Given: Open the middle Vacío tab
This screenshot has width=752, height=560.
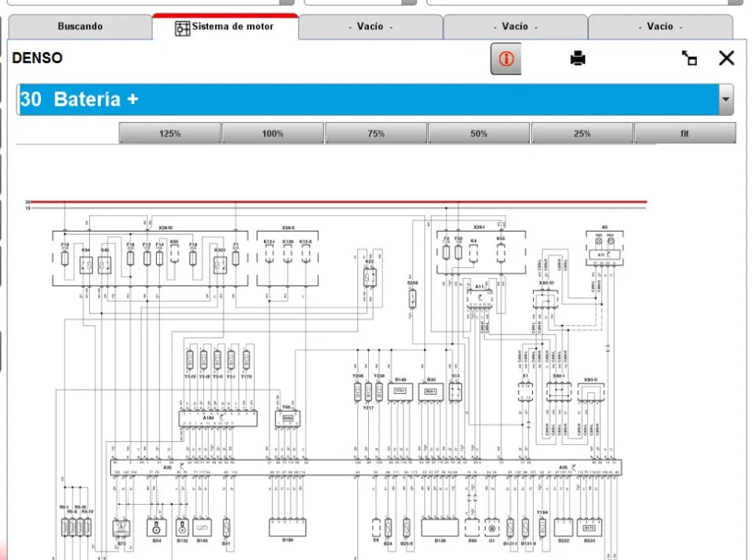Looking at the screenshot, I should tap(514, 26).
